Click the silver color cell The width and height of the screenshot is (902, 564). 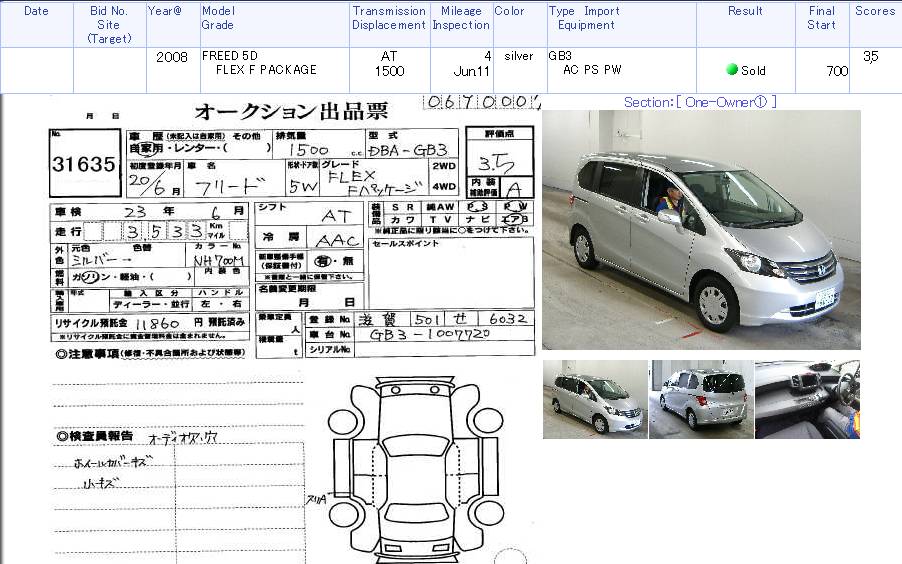pyautogui.click(x=519, y=56)
